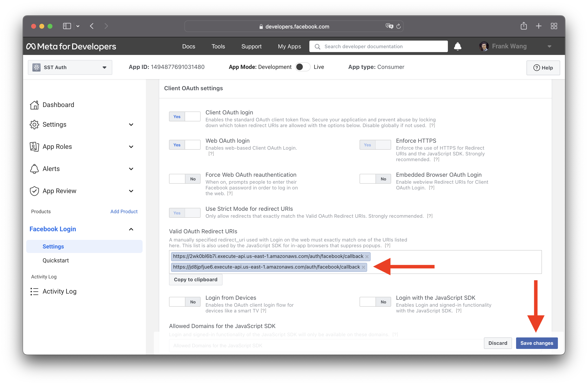Show the tab overview grid icon
Screen dimensions: 588x385
point(554,26)
